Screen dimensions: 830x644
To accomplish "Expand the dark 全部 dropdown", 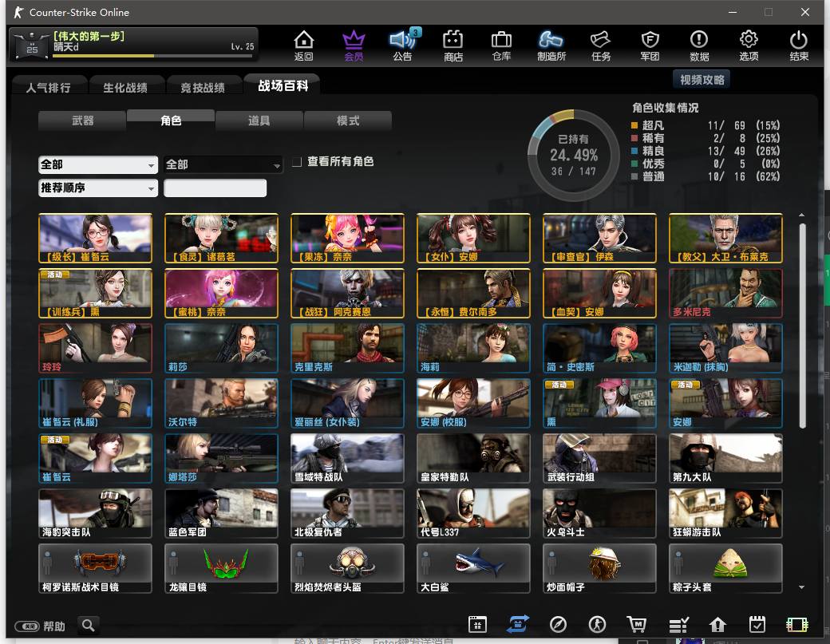I will [223, 164].
